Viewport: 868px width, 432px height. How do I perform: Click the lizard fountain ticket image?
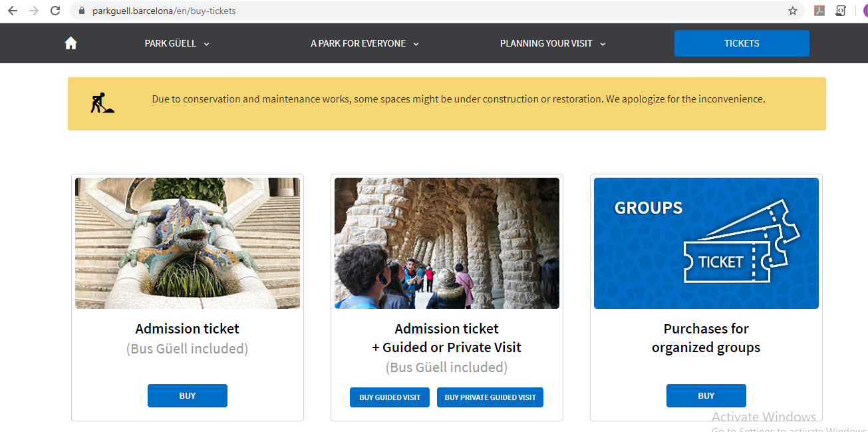coord(188,243)
